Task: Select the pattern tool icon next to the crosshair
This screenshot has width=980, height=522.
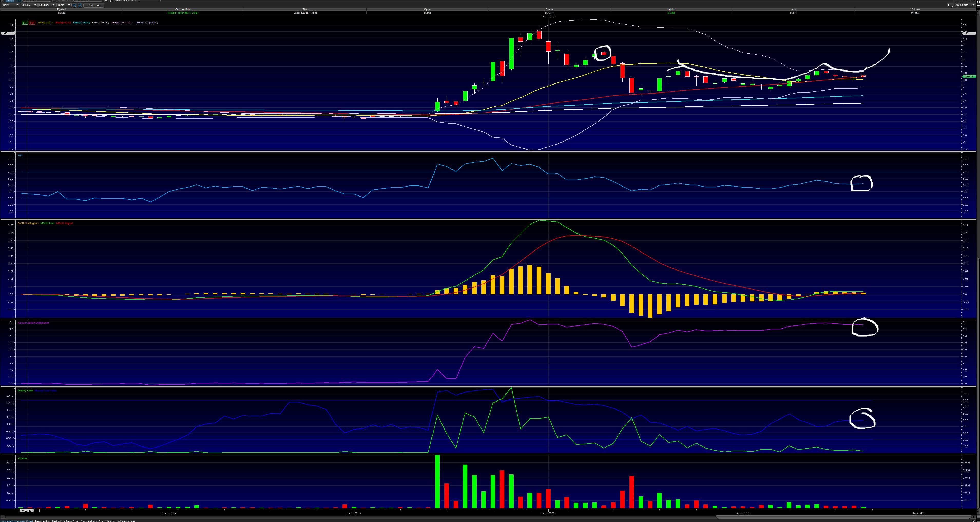Action: coord(80,5)
